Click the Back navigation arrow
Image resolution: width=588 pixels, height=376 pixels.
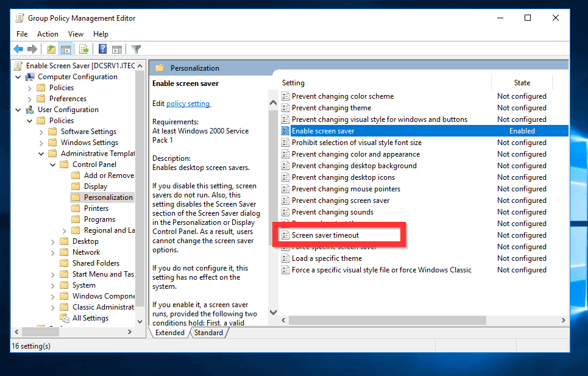[x=18, y=48]
